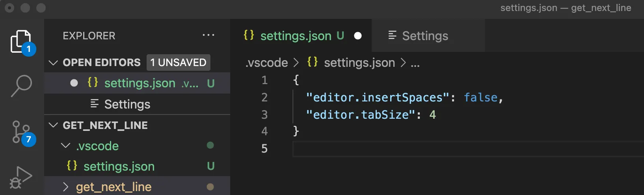Click the Settings tab list icon
Screen dimensions: 644x195
tap(392, 36)
